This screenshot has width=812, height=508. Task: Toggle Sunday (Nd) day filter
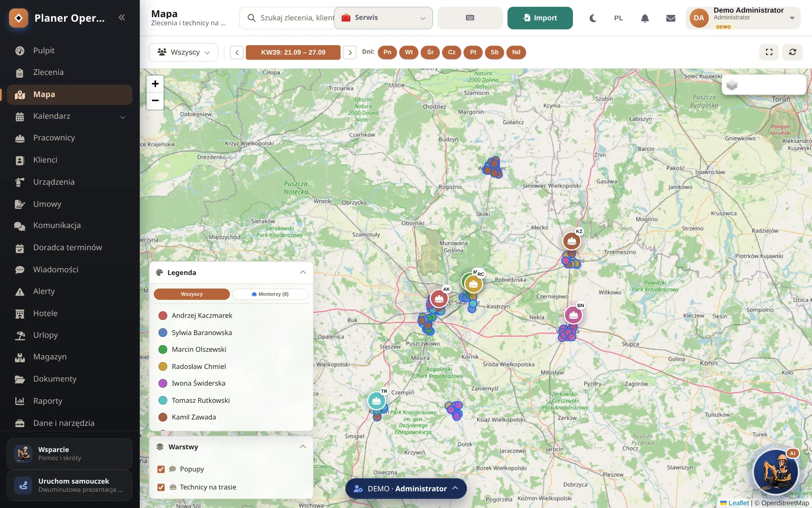pyautogui.click(x=516, y=52)
